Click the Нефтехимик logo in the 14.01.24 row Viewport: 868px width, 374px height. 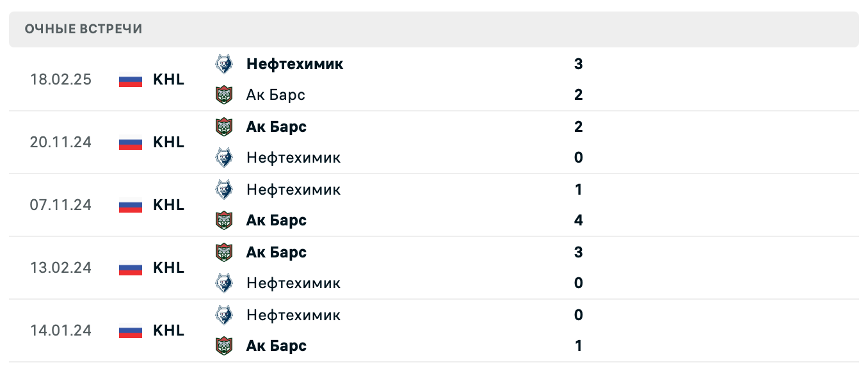[x=225, y=314]
